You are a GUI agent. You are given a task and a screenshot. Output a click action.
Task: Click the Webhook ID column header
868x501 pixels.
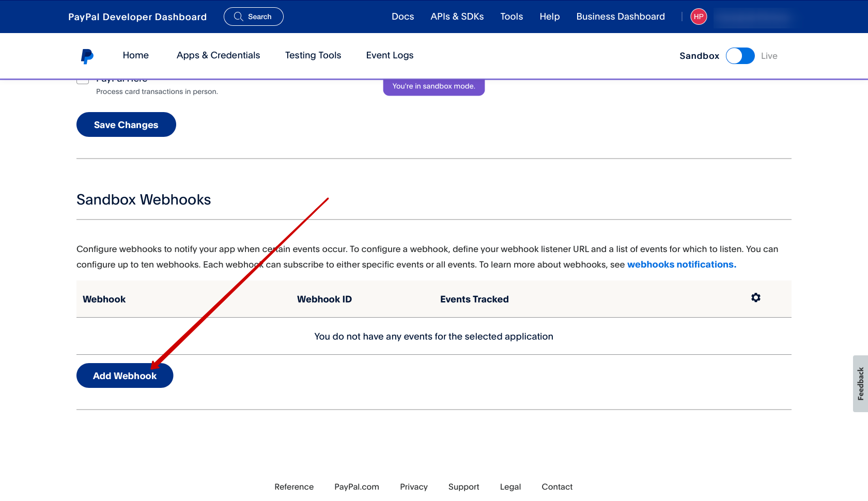click(324, 299)
